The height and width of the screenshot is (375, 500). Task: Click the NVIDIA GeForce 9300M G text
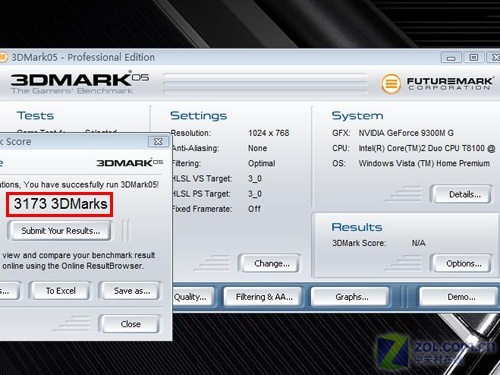click(x=406, y=133)
